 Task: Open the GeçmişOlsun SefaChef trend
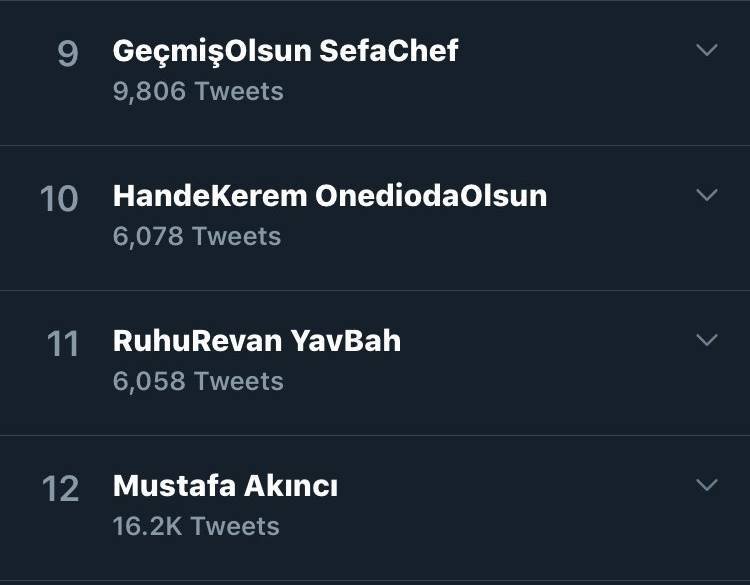(x=285, y=51)
